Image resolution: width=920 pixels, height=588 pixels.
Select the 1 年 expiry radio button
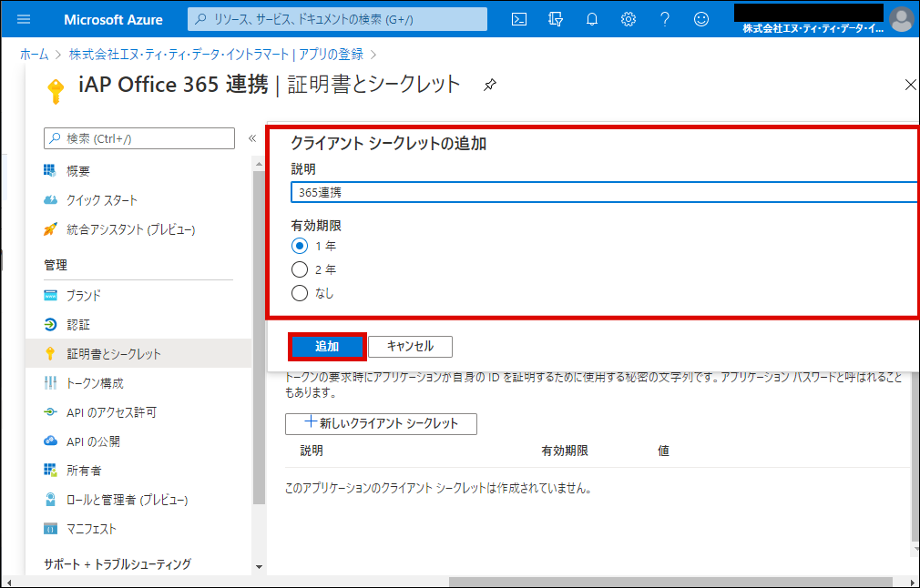tap(300, 246)
